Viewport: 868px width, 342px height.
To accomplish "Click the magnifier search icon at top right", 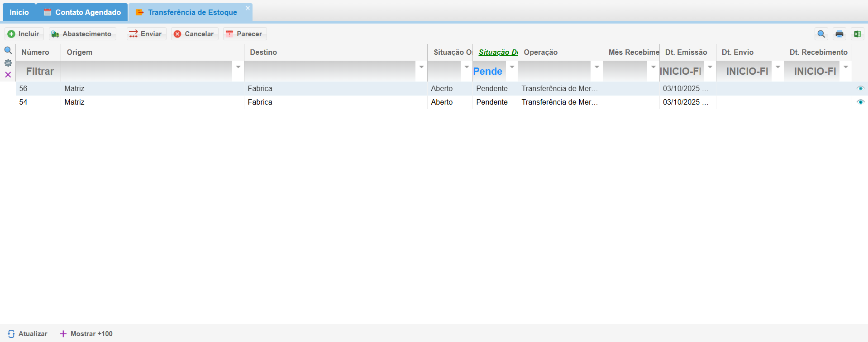I will point(821,34).
